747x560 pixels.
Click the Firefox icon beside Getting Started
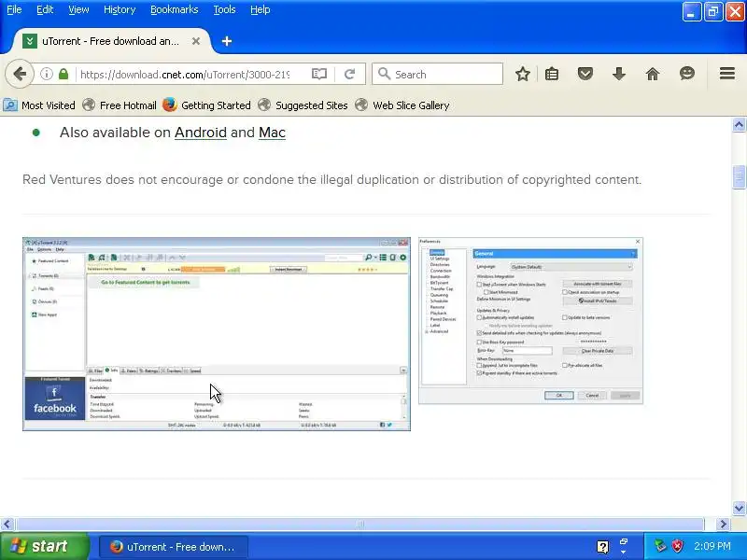pyautogui.click(x=170, y=105)
